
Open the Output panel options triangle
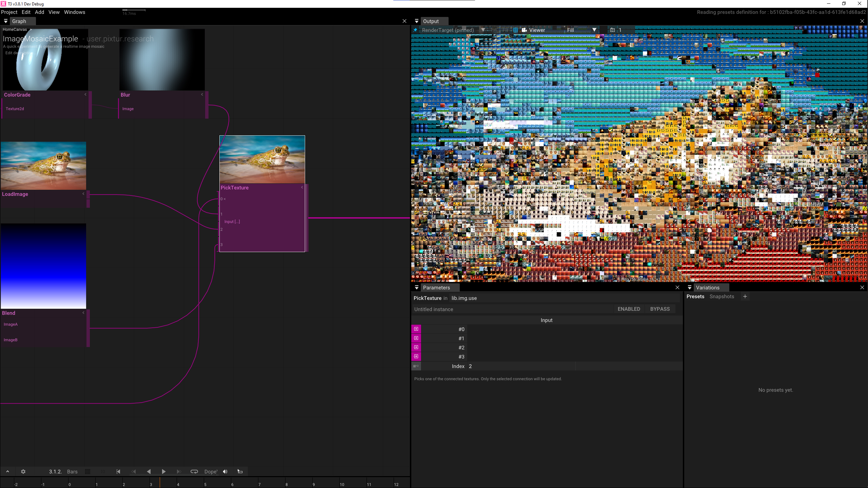(x=417, y=21)
